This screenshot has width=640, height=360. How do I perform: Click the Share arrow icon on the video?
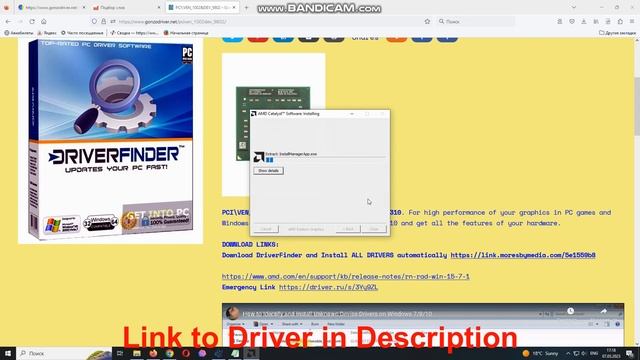[x=604, y=311]
